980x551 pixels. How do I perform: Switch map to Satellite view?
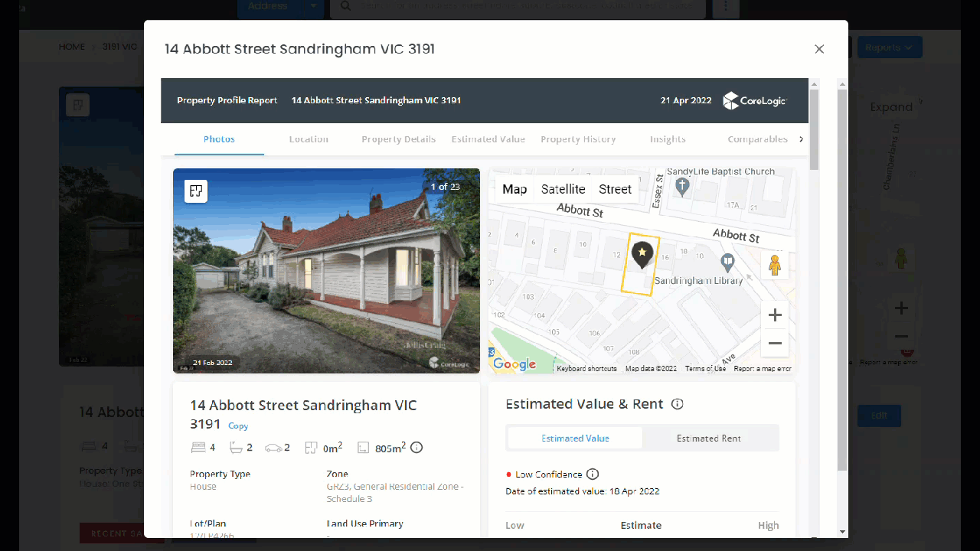click(563, 189)
